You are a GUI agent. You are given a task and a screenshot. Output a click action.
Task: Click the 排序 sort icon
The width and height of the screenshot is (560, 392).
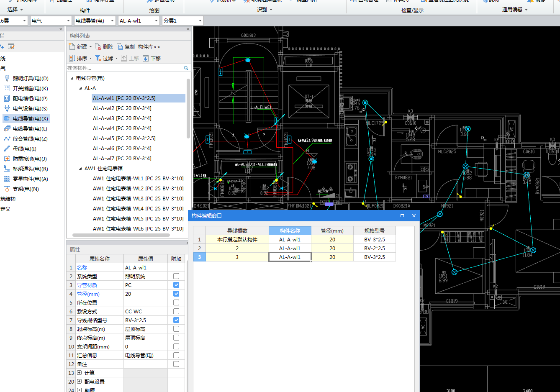(x=72, y=58)
